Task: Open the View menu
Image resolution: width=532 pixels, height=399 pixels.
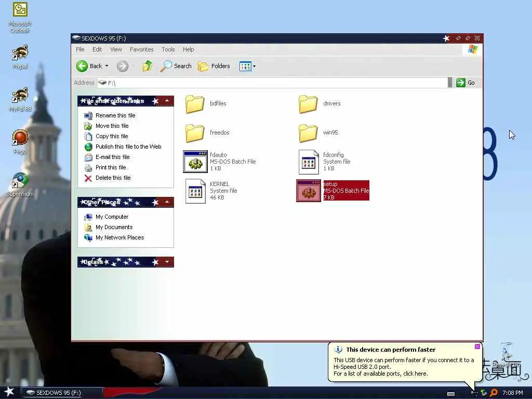Action: [116, 49]
